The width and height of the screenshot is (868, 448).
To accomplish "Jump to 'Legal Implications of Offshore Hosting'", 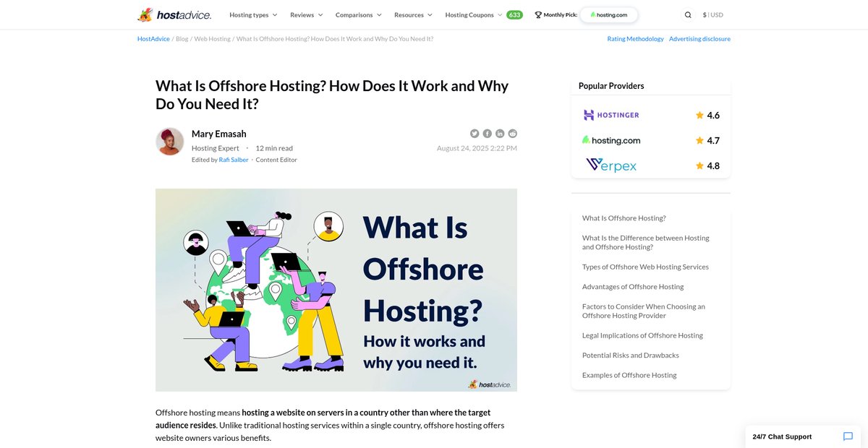I will (x=642, y=335).
